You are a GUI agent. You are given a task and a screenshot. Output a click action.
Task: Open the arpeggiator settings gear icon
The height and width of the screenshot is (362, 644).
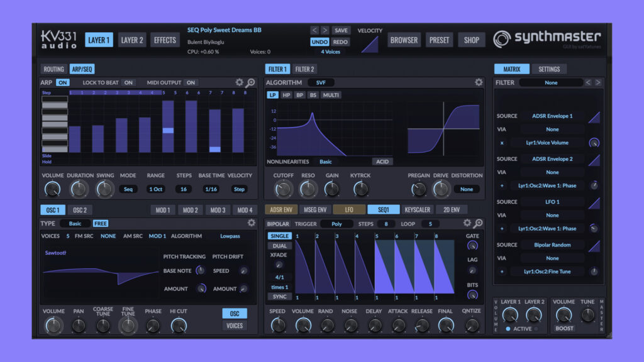point(240,82)
